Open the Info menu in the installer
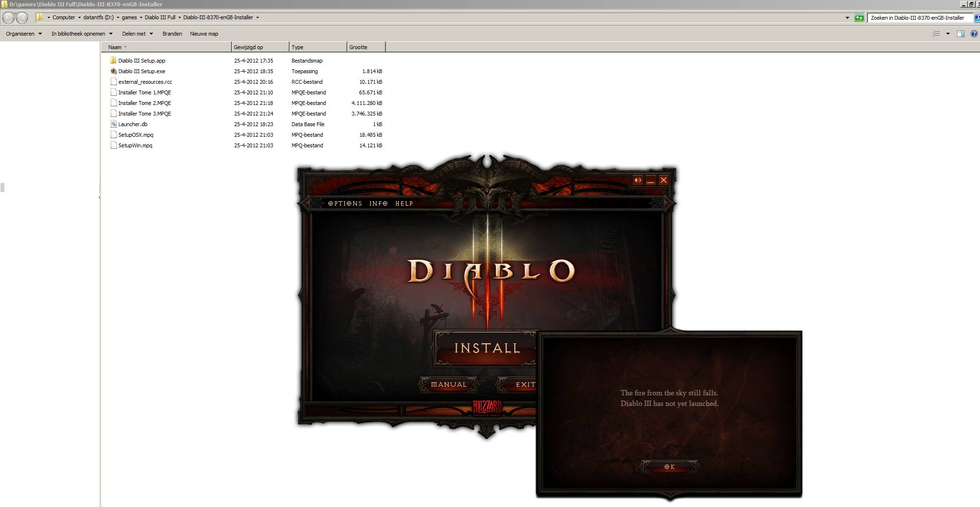The image size is (980, 507). tap(379, 204)
